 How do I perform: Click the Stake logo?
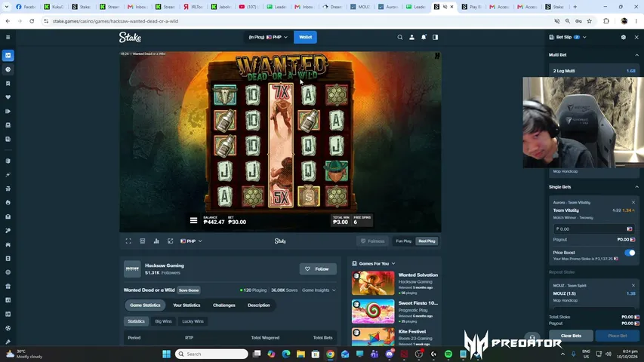click(130, 38)
